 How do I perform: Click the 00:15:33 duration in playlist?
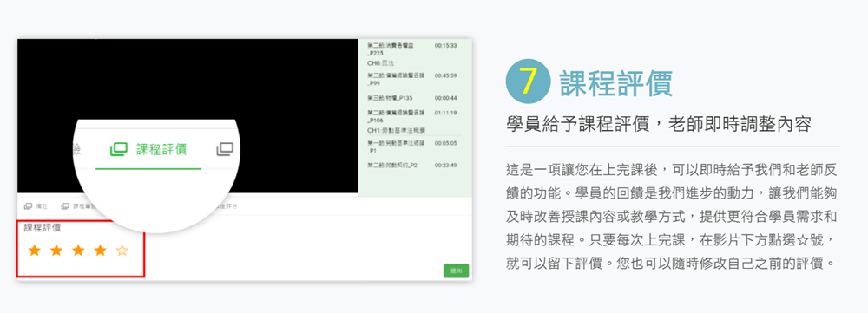coord(445,45)
